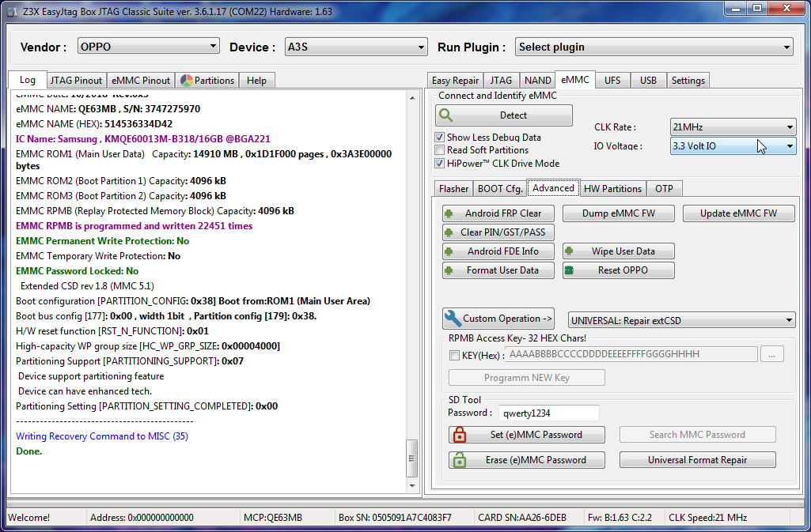This screenshot has height=532, width=811.
Task: Click the green padlock Erase eMMC Password icon
Action: pyautogui.click(x=459, y=460)
